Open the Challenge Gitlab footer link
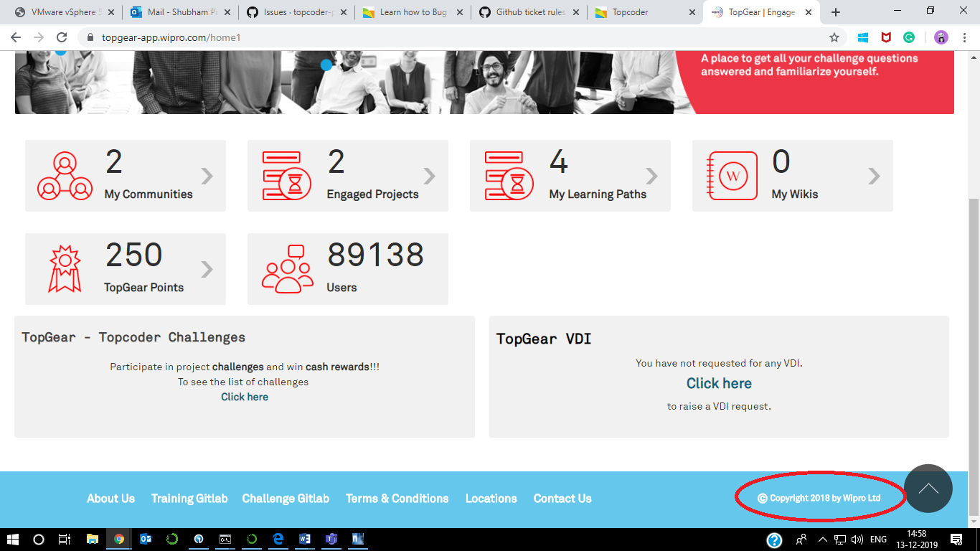The width and height of the screenshot is (980, 551). click(286, 499)
